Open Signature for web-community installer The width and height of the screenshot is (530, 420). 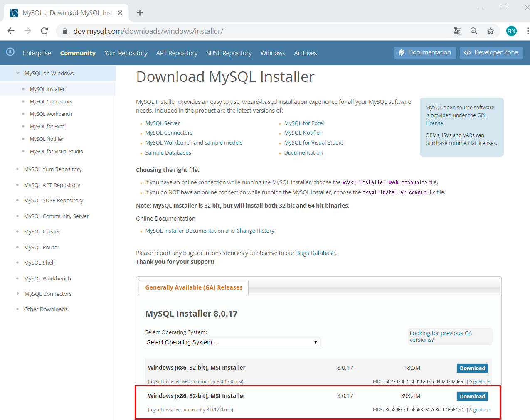pos(479,382)
